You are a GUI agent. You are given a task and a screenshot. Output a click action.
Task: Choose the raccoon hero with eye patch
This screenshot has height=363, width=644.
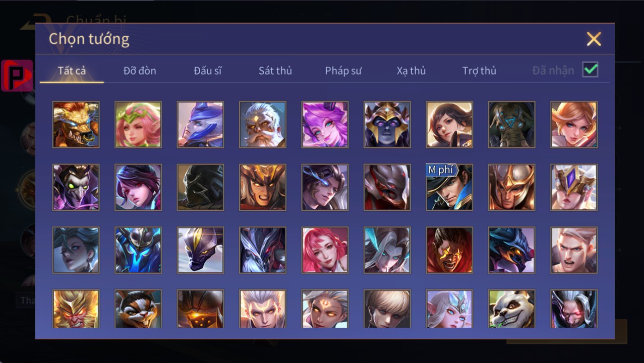point(138,309)
